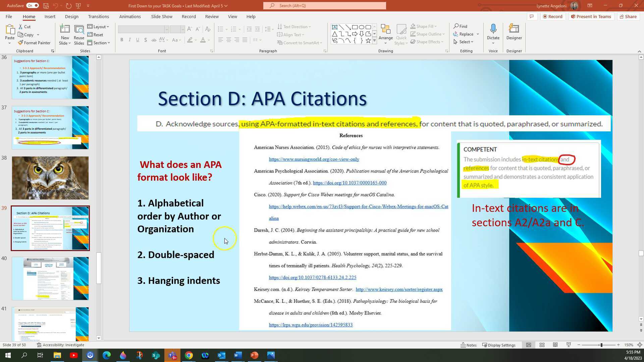
Task: Open the nursingworld.org hyperlink on the slide
Action: [314, 159]
